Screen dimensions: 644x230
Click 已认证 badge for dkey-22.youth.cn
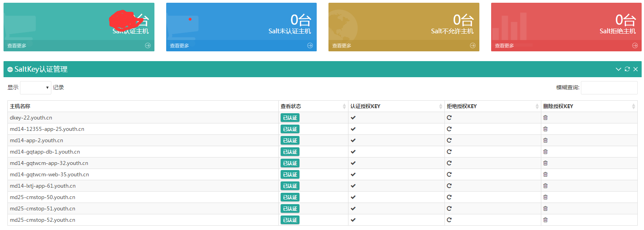pyautogui.click(x=290, y=118)
